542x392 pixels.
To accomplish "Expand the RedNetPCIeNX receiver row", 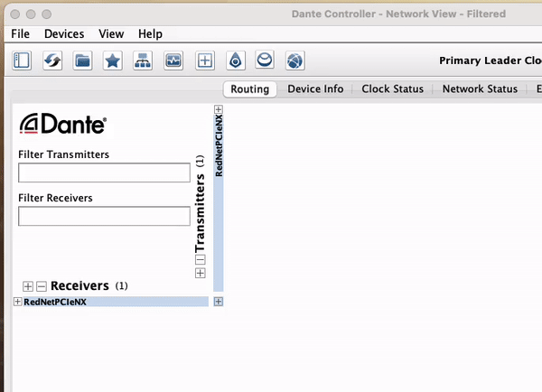I will point(18,302).
